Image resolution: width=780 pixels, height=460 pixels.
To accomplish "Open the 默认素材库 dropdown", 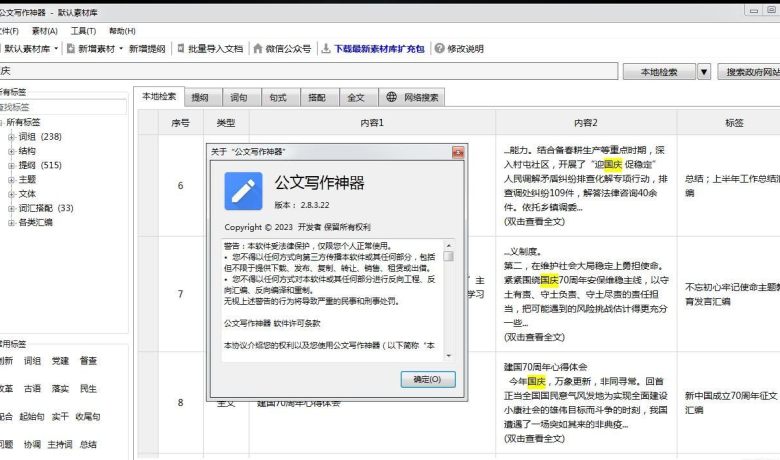I will [56, 49].
